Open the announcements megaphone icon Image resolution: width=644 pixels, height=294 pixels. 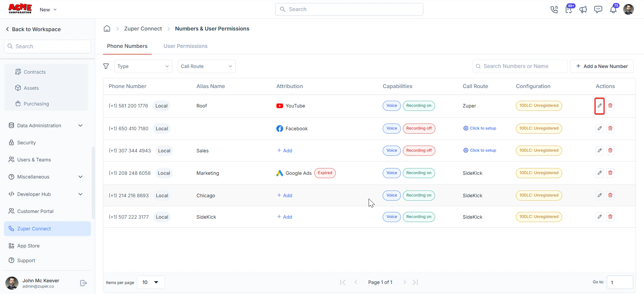583,9
